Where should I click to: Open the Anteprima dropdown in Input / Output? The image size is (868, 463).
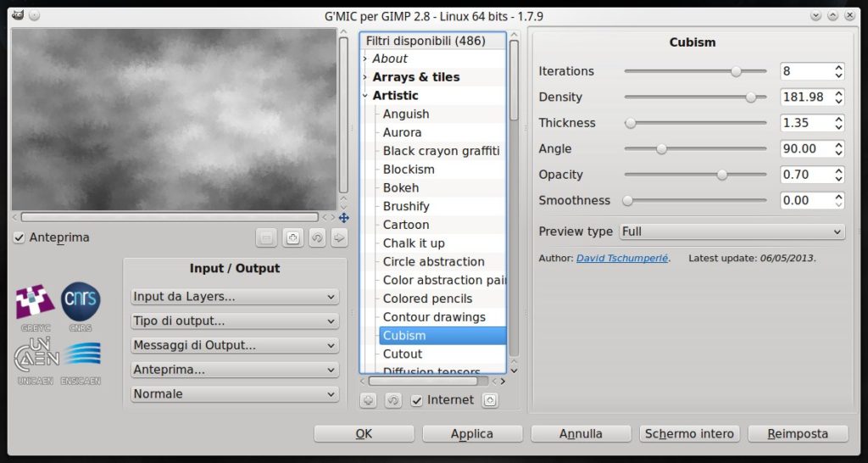pyautogui.click(x=235, y=370)
